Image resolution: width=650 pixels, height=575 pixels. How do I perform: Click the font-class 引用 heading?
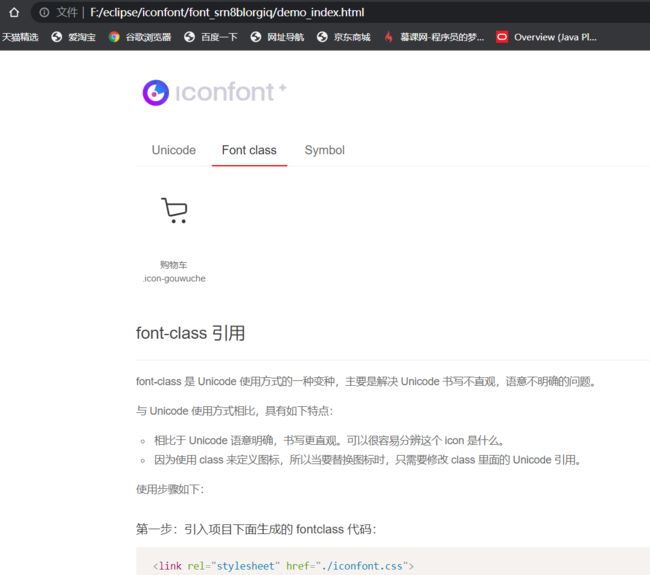pos(190,333)
